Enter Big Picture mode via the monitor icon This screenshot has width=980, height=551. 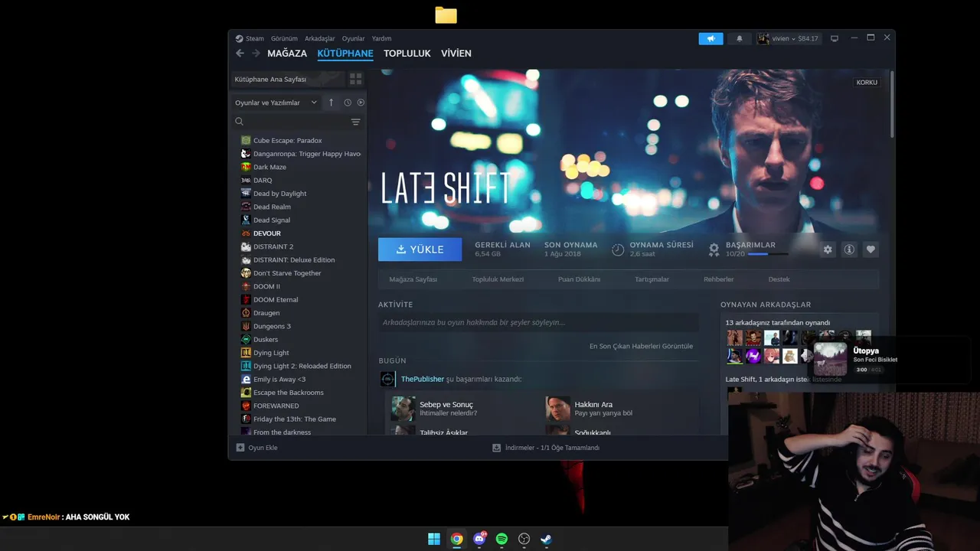tap(835, 38)
